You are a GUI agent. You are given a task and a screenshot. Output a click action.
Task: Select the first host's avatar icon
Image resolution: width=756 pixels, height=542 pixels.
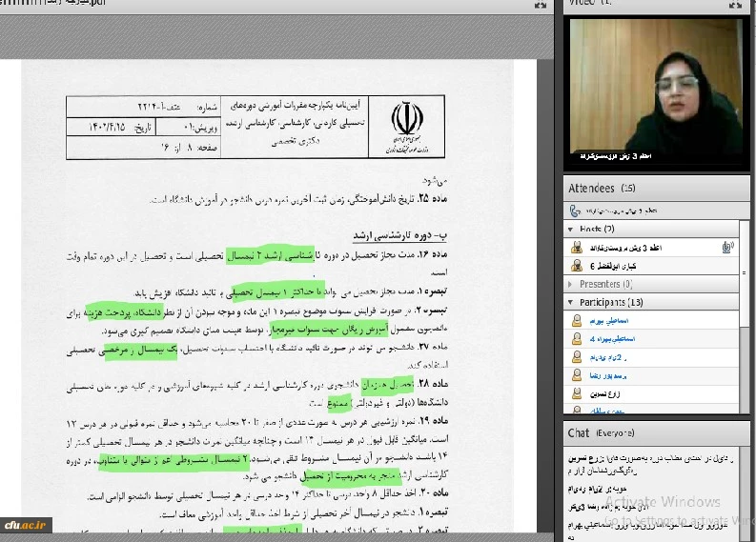click(577, 248)
